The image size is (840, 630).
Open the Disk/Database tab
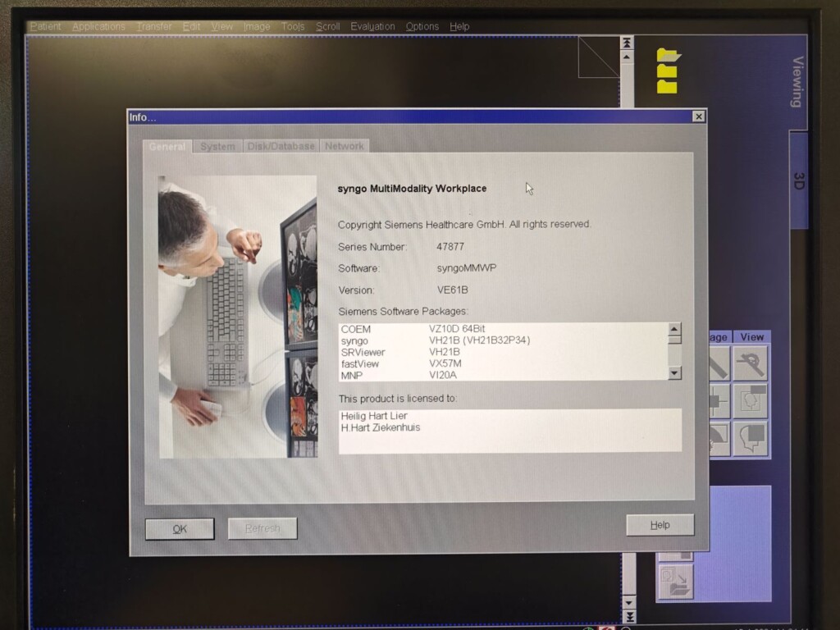point(281,146)
